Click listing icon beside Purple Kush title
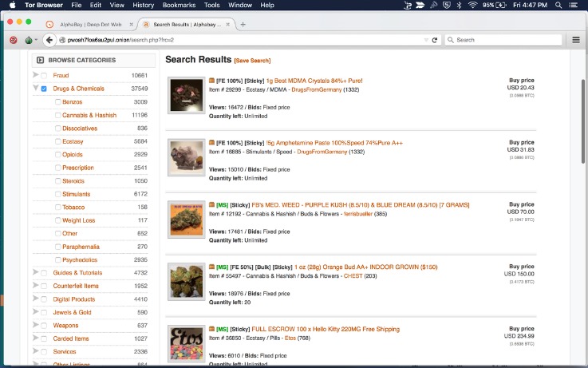The height and width of the screenshot is (368, 588). [212, 205]
